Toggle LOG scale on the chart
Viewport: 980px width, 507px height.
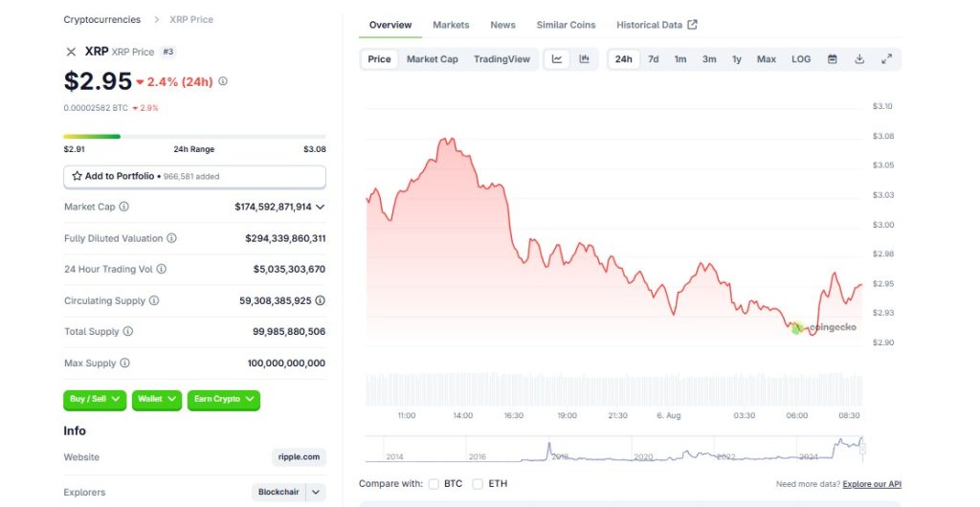(x=801, y=59)
